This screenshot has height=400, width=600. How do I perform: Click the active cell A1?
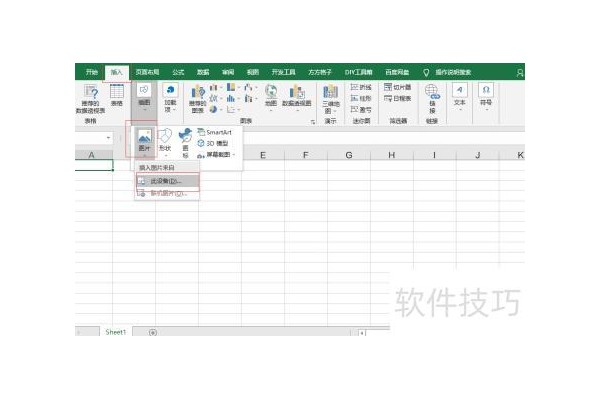coord(94,165)
